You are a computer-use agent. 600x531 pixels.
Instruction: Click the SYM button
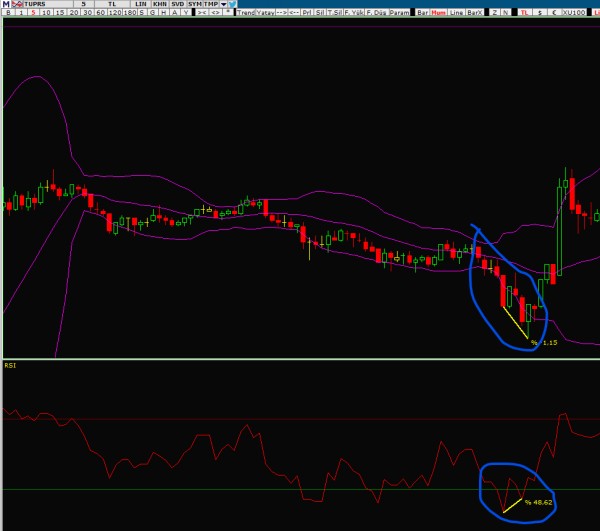pyautogui.click(x=195, y=4)
